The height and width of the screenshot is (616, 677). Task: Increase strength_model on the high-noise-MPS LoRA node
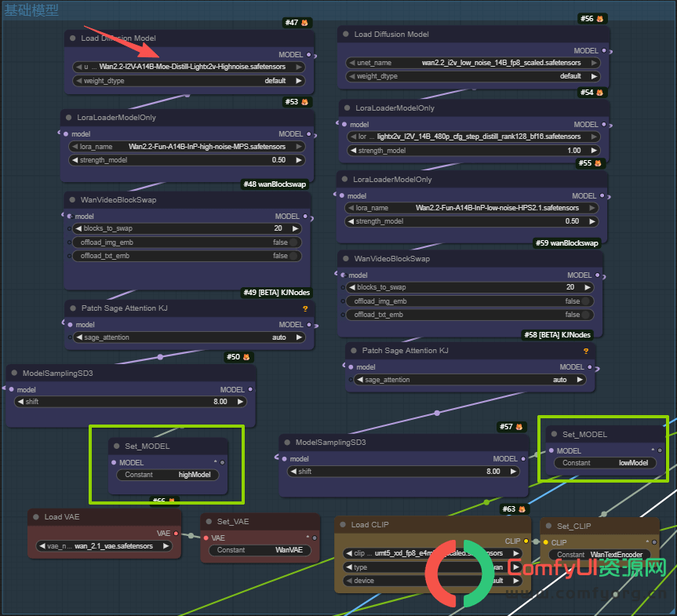coord(298,160)
